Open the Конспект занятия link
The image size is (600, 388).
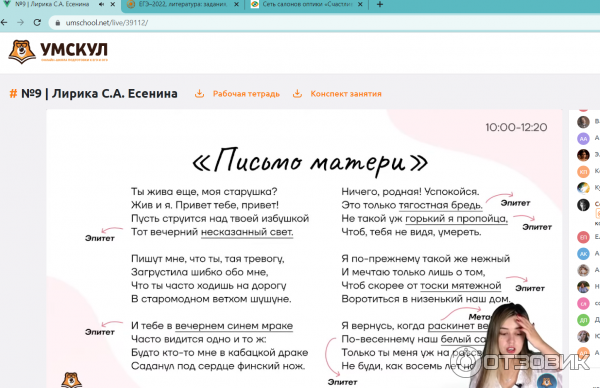coord(346,94)
